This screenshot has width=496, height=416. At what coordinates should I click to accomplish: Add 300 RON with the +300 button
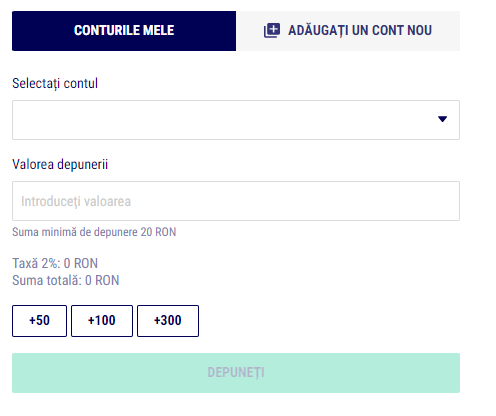pos(168,321)
